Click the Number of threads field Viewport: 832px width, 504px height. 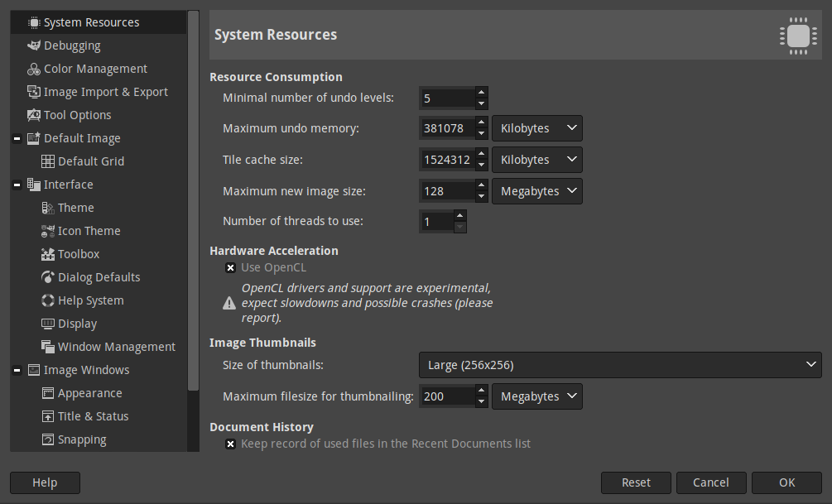[436, 221]
